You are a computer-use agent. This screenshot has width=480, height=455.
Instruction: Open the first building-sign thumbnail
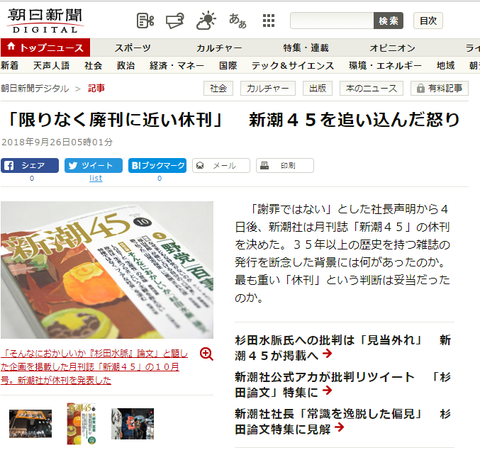click(30, 424)
